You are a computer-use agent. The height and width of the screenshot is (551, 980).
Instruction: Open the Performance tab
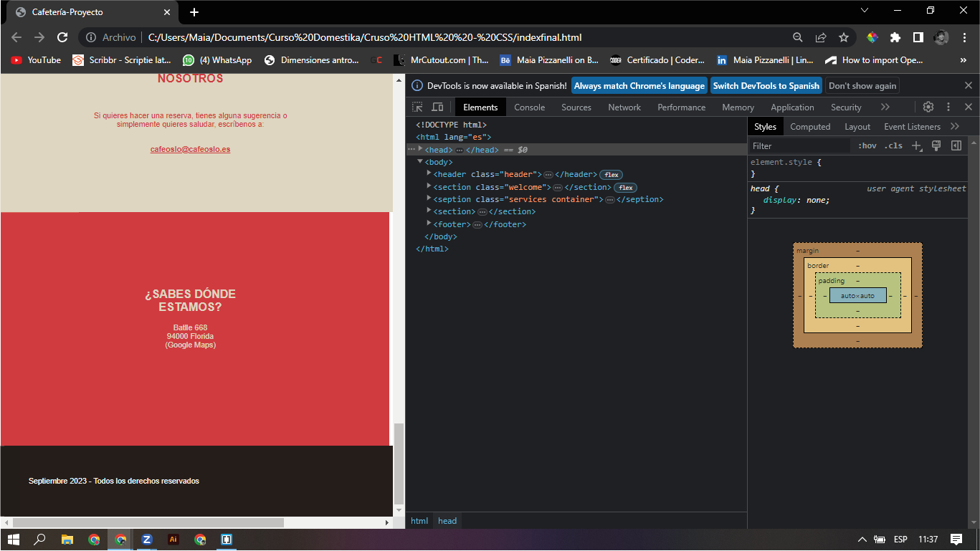(x=682, y=107)
